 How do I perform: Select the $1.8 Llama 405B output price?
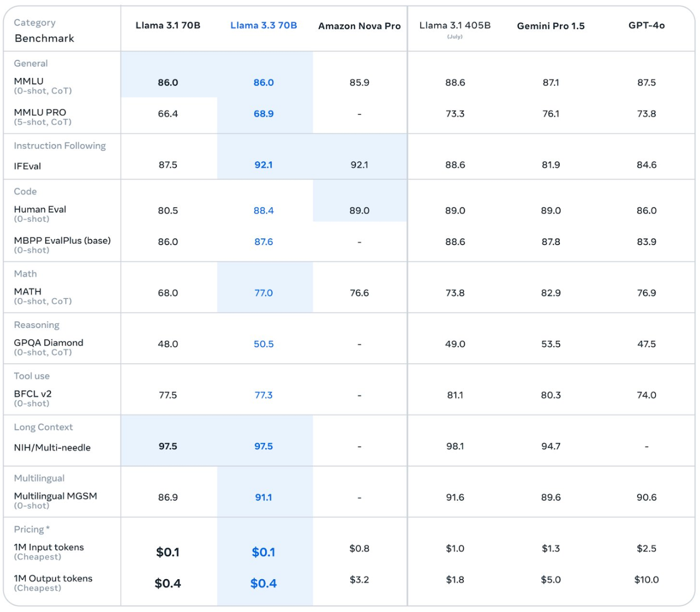[x=455, y=580]
